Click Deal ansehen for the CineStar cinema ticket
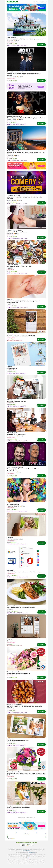This screenshot has height=868, width=53. pos(41,123)
